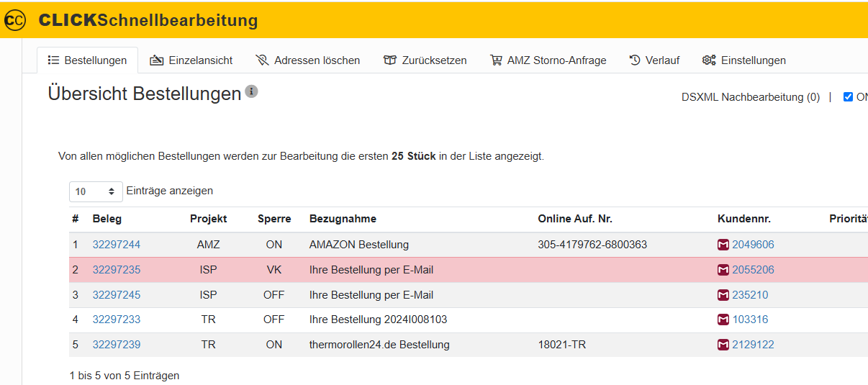
Task: Click the mail icon for customer 2129122
Action: click(x=723, y=345)
